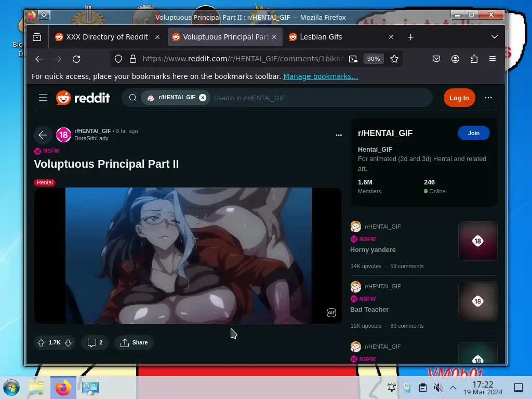
Task: Click the Firefox taskbar button
Action: pyautogui.click(x=63, y=388)
